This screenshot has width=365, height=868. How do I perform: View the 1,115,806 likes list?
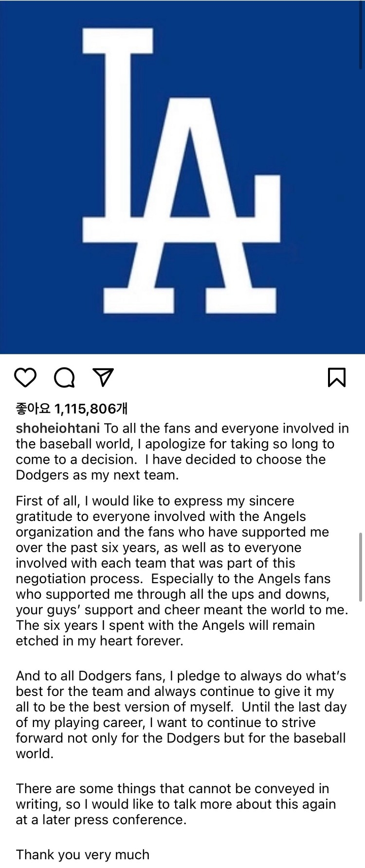(72, 409)
